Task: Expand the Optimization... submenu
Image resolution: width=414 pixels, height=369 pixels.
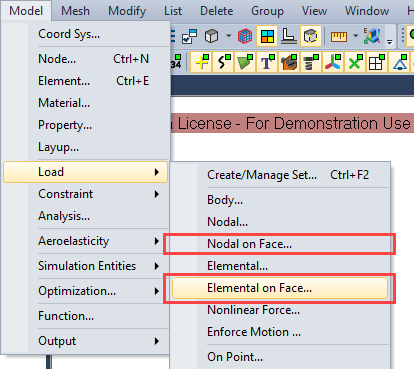Action: tap(86, 291)
